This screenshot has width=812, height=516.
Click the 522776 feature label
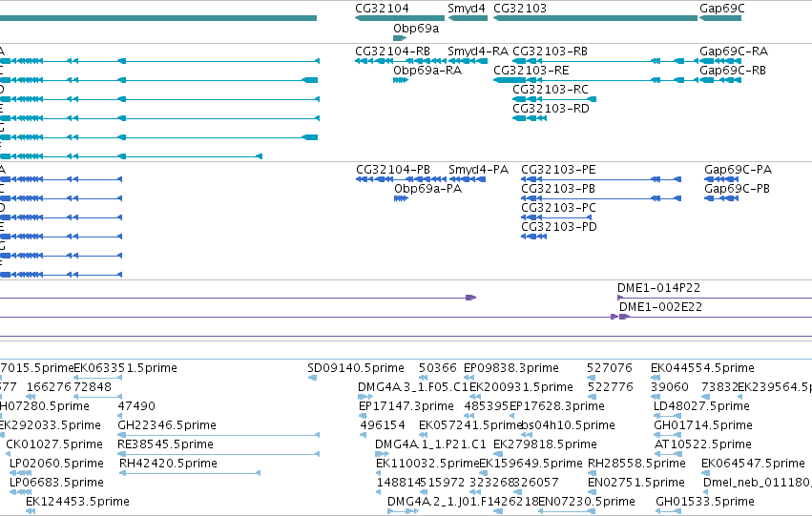pos(611,387)
